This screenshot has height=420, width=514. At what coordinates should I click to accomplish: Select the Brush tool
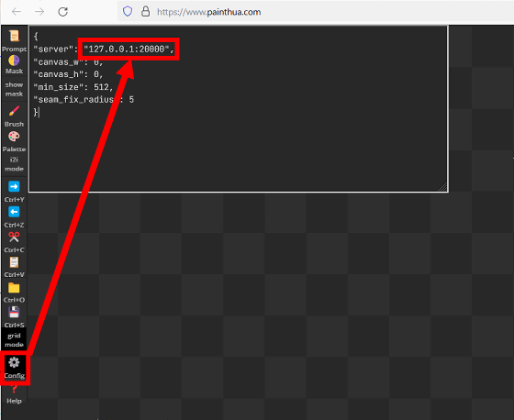pos(14,116)
